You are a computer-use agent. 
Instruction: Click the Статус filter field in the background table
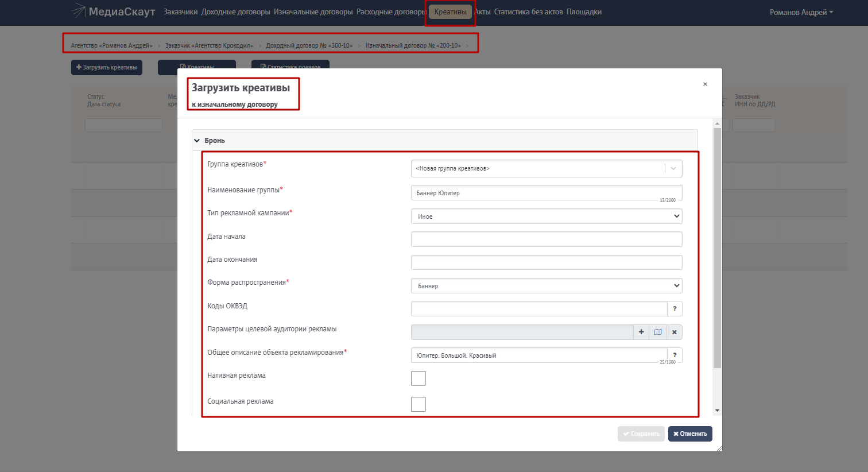[123, 125]
